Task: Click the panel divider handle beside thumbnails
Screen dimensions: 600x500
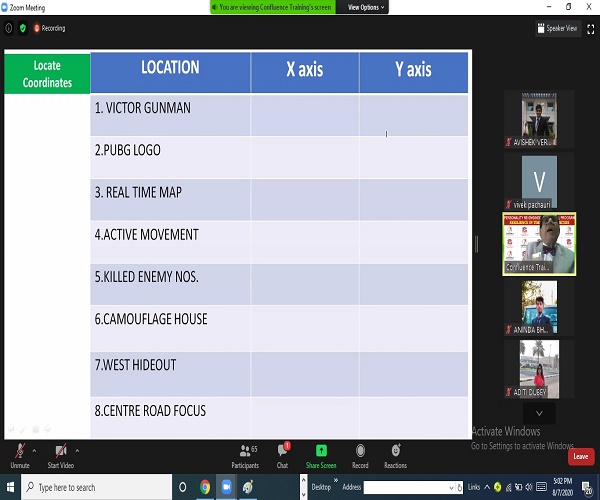Action: click(x=476, y=244)
